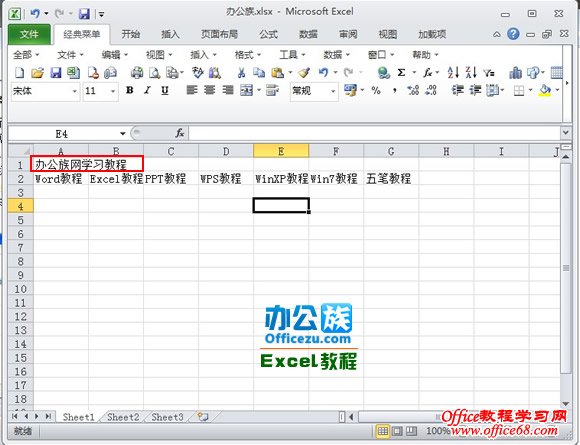The width and height of the screenshot is (580, 445).
Task: Sort descending with the Z-A icon
Action: tap(471, 73)
